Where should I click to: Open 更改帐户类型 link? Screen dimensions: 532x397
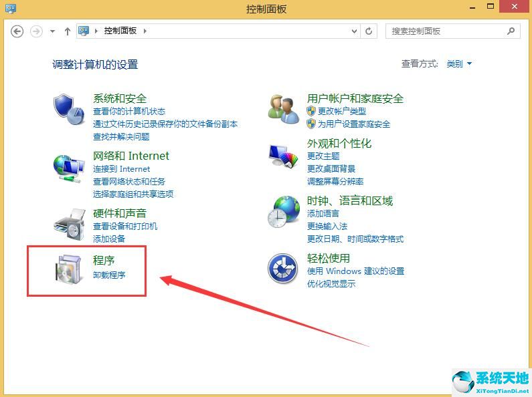342,111
